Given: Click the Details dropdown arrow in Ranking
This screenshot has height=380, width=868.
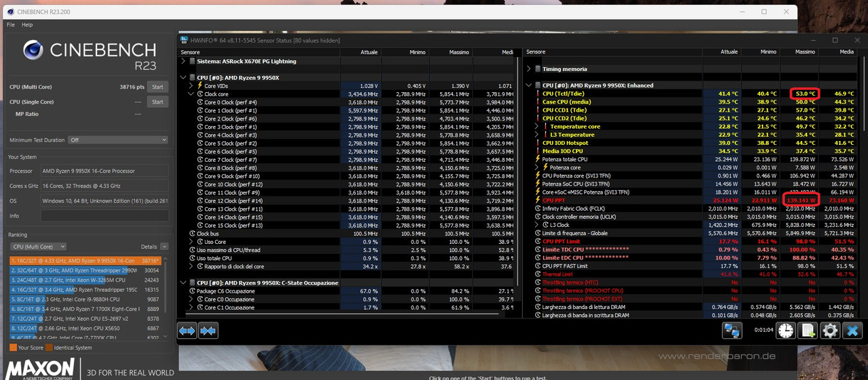Looking at the screenshot, I should pyautogui.click(x=165, y=247).
